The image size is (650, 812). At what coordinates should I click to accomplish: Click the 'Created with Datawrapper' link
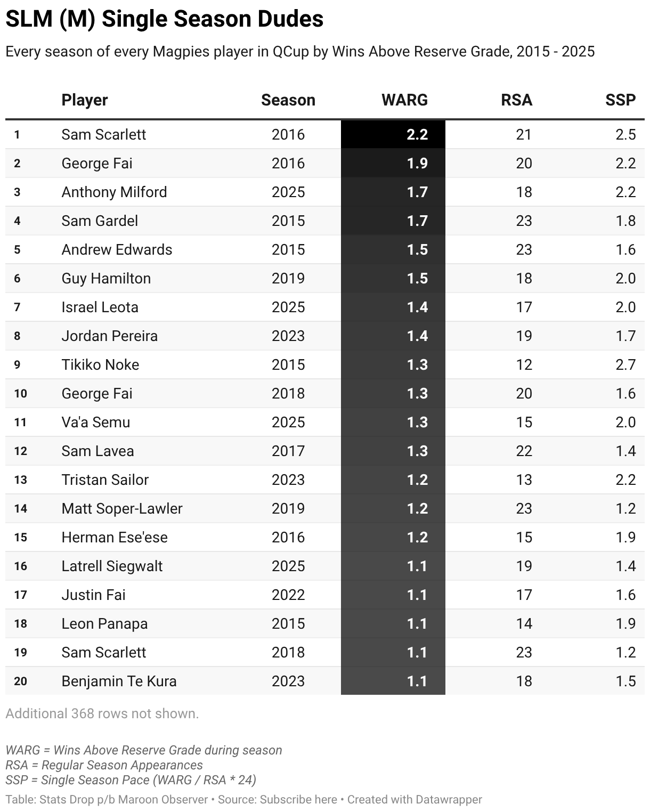(415, 800)
